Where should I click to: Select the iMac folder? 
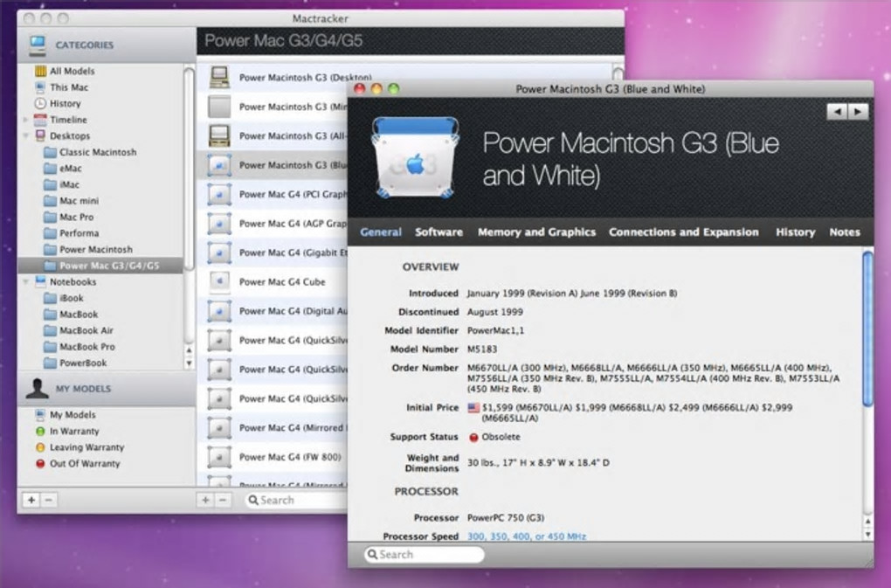pos(61,184)
